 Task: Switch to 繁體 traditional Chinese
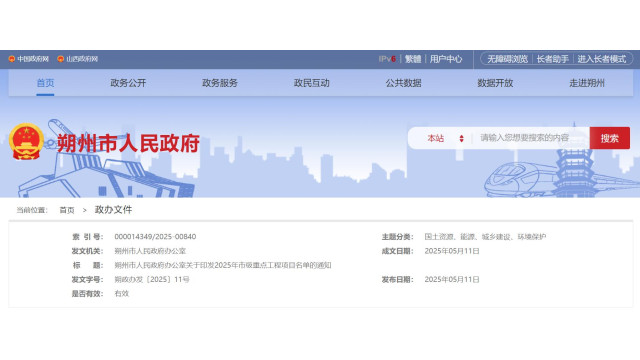[x=413, y=59]
